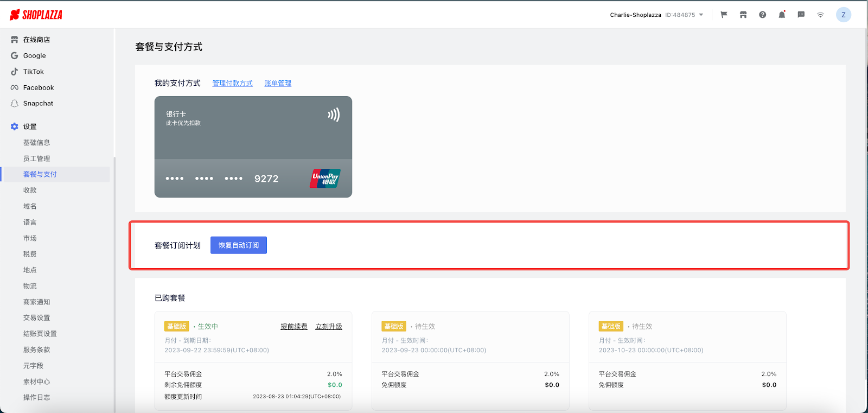The width and height of the screenshot is (868, 413).
Task: Select 语言 settings item
Action: [x=30, y=223]
